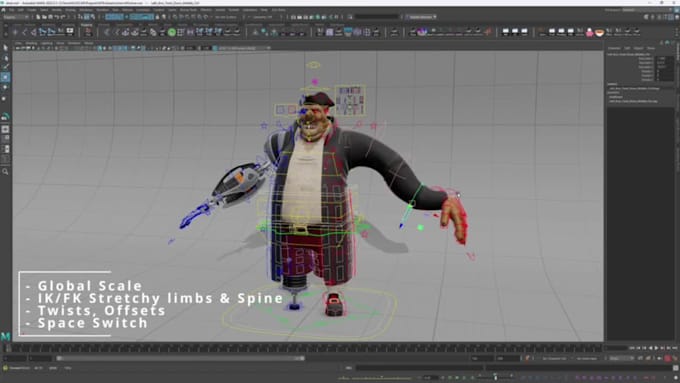Switch to the Rotate tool
This screenshot has height=383, width=680.
tap(5, 87)
